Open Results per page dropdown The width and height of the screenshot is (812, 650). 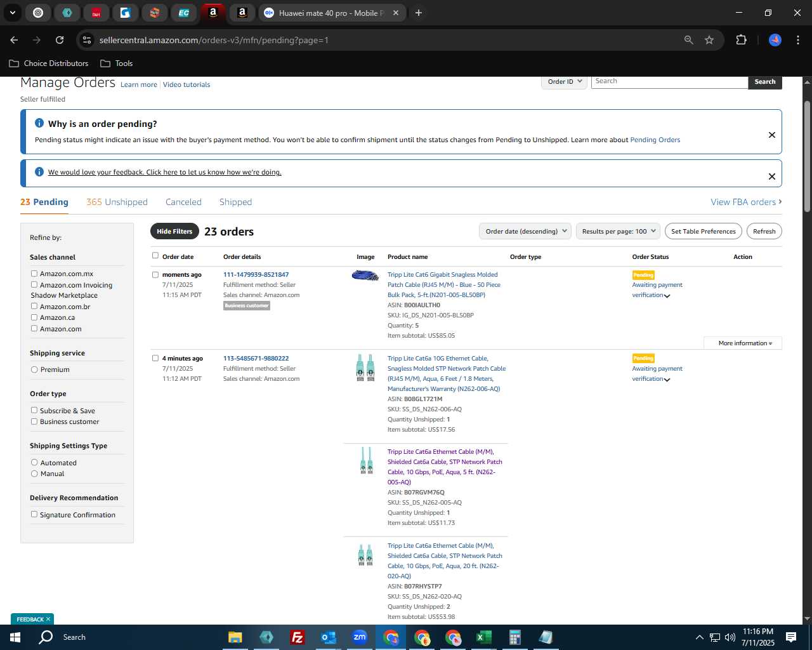(x=618, y=232)
